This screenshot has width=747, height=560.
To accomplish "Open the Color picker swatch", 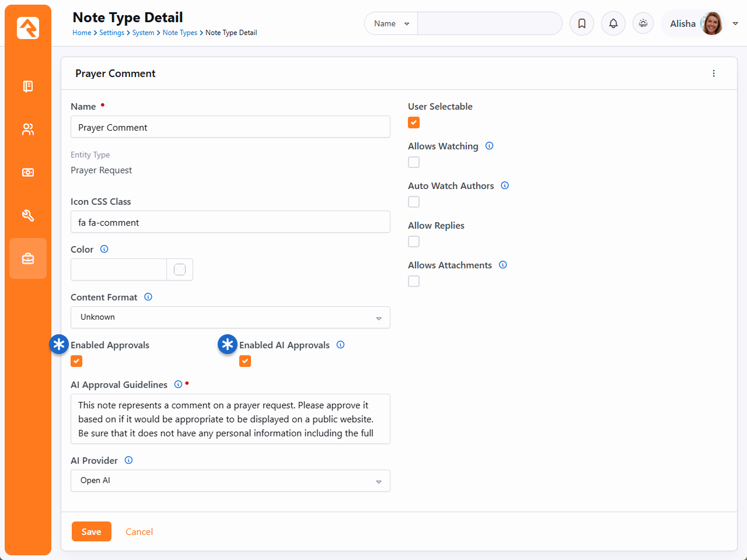I will pyautogui.click(x=180, y=269).
